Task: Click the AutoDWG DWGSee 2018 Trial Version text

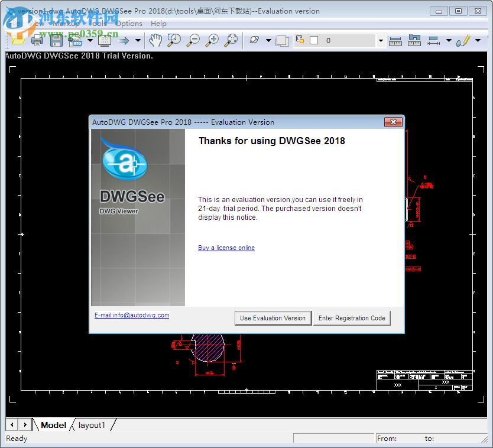Action: pos(79,56)
